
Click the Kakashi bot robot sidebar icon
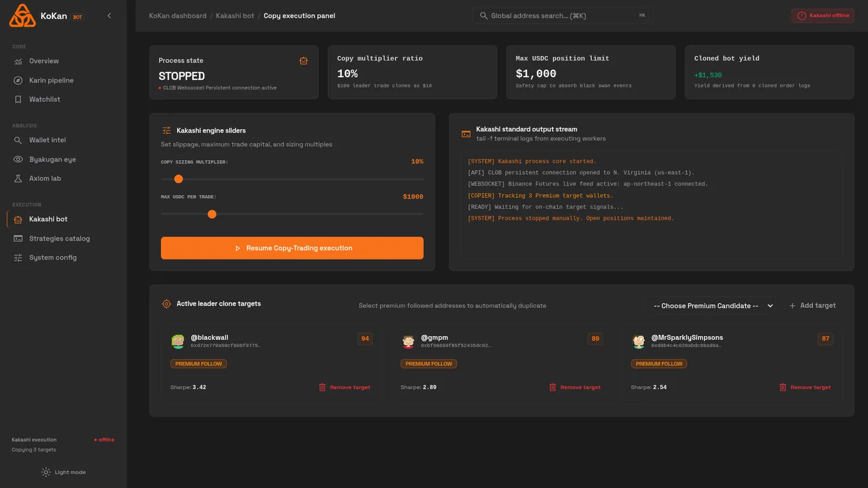(x=18, y=219)
